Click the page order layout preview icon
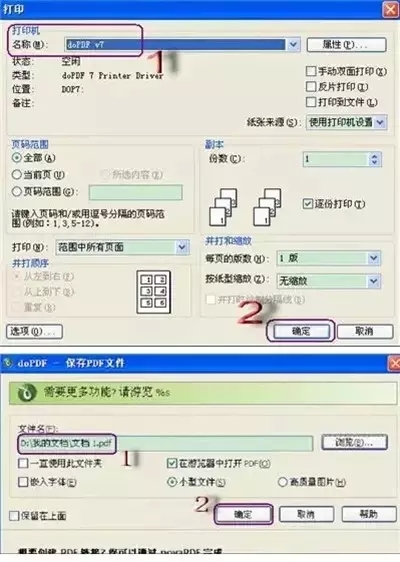Screen dimensions: 400x562 coord(153,292)
